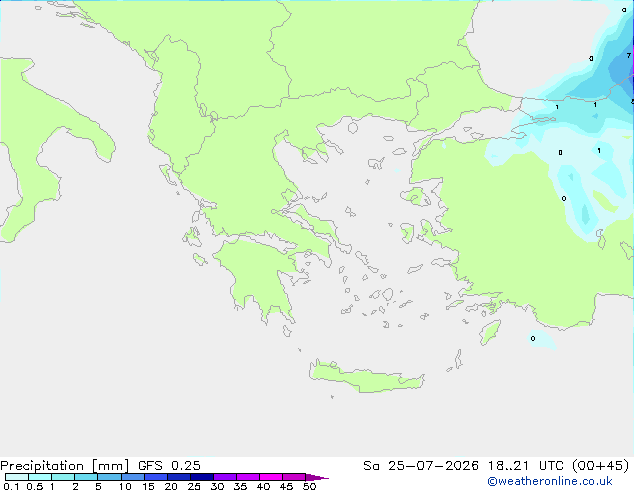Select the 45–50 mm legend swatch
Viewport: 634px width, 490px height.
(x=294, y=477)
